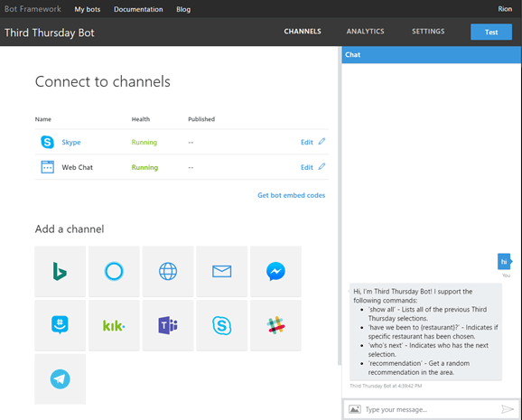Click the 'show all' command text
The height and width of the screenshot is (420, 522).
[x=381, y=310]
